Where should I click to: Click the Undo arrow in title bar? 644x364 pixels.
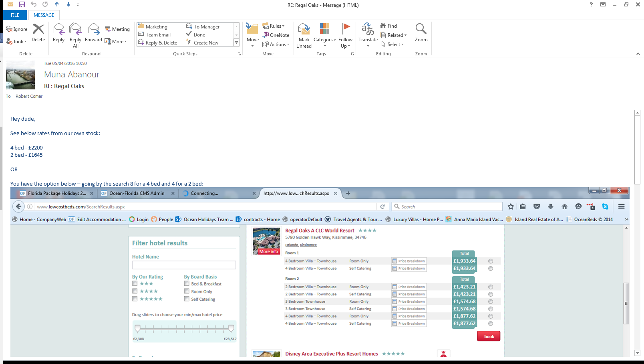34,4
